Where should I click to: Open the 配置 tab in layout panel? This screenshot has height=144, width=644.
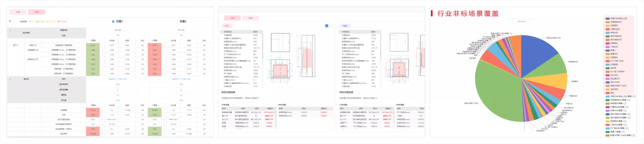[250, 18]
